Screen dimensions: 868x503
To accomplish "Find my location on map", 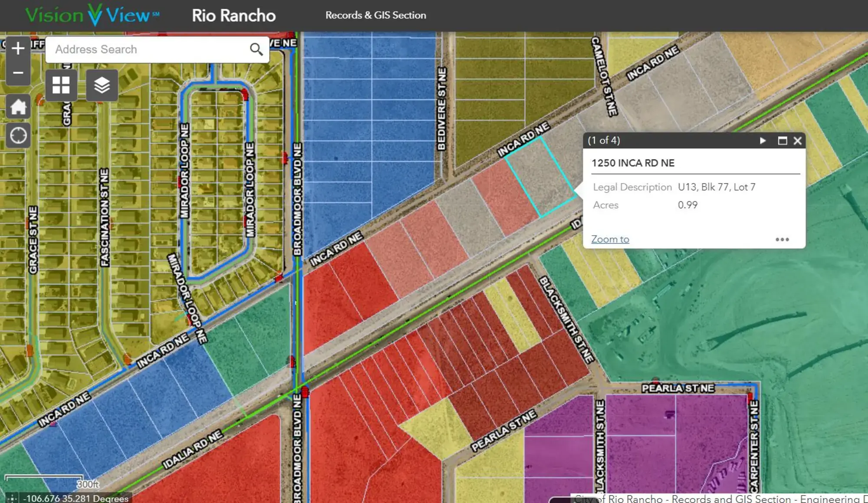I will (18, 136).
